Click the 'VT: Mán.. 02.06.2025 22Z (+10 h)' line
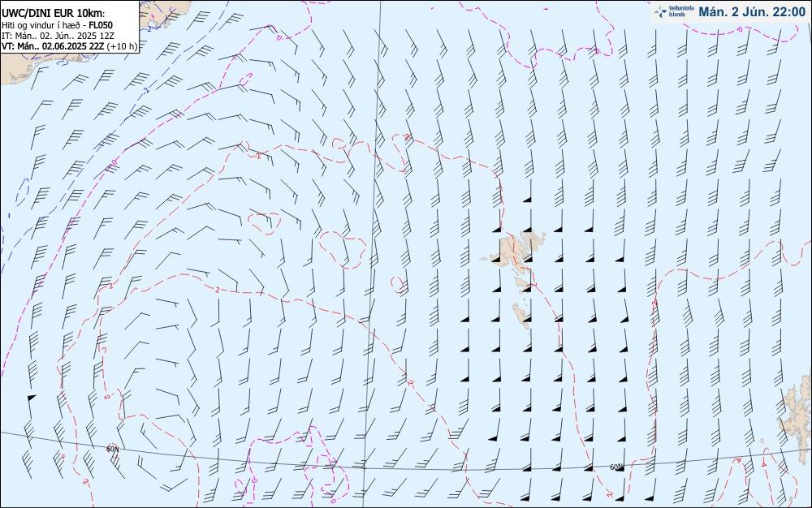Screen dimensions: 812x508 (x=70, y=46)
